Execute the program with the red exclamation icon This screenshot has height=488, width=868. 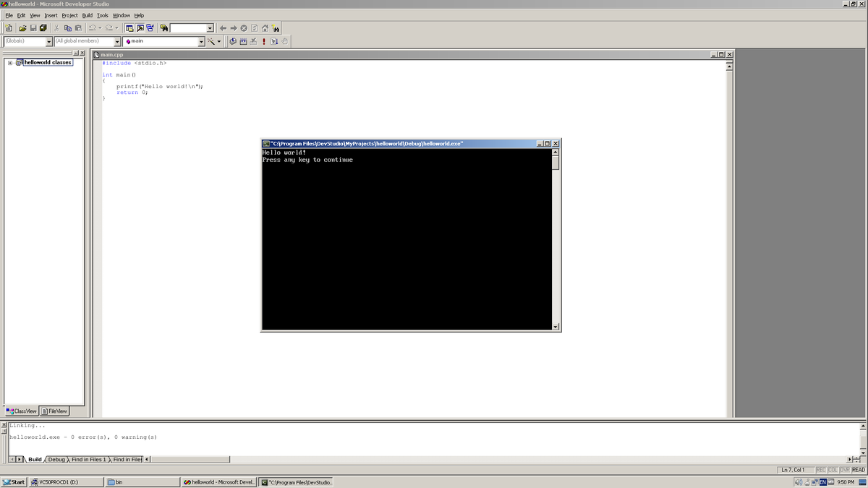[264, 41]
